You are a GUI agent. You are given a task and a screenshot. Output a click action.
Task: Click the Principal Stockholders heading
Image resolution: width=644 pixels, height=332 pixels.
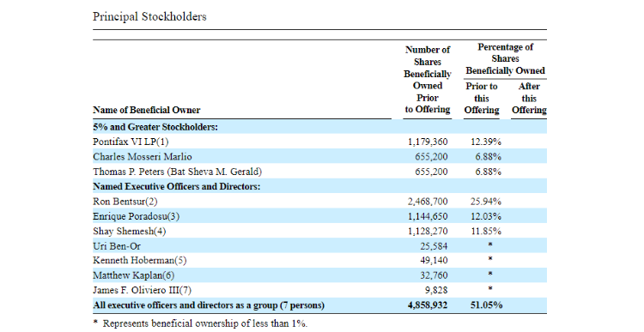149,17
